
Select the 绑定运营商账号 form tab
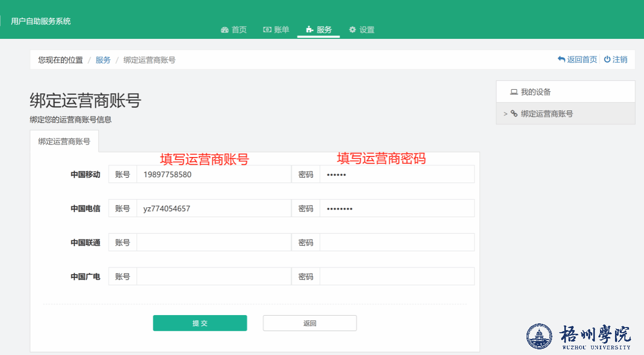click(x=64, y=141)
